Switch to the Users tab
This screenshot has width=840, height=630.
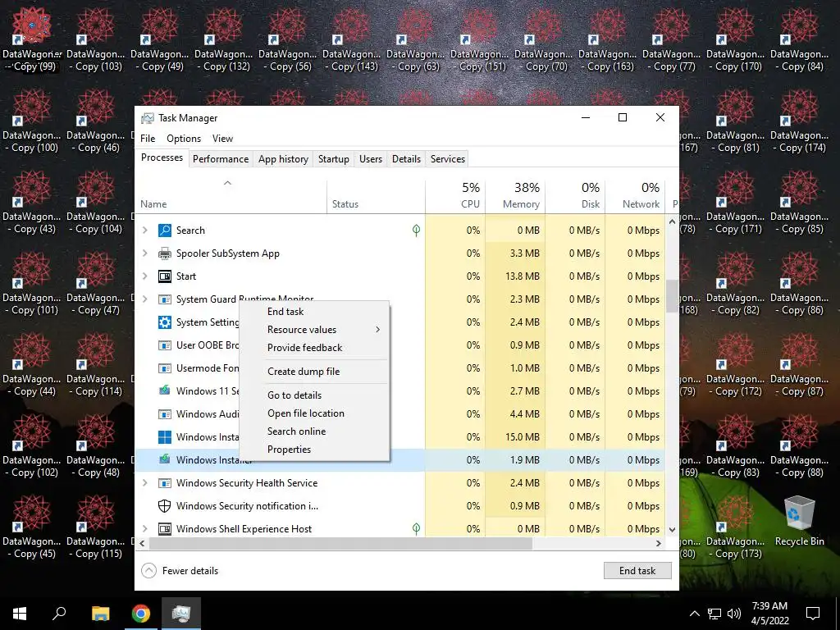(371, 159)
